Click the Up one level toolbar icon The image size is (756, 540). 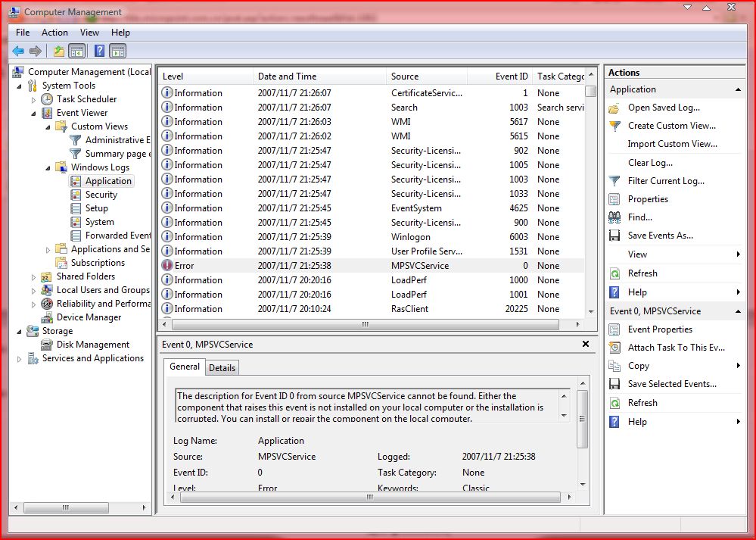point(59,51)
